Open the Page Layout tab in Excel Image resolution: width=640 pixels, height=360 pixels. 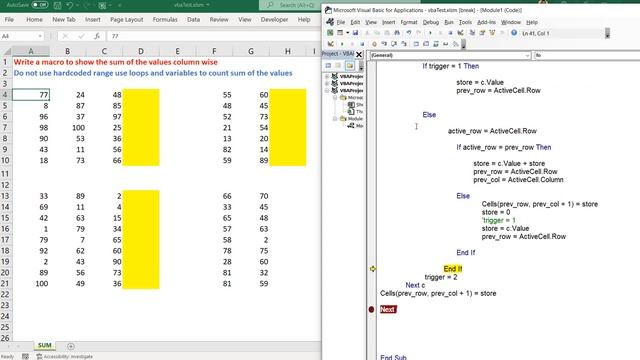(127, 19)
